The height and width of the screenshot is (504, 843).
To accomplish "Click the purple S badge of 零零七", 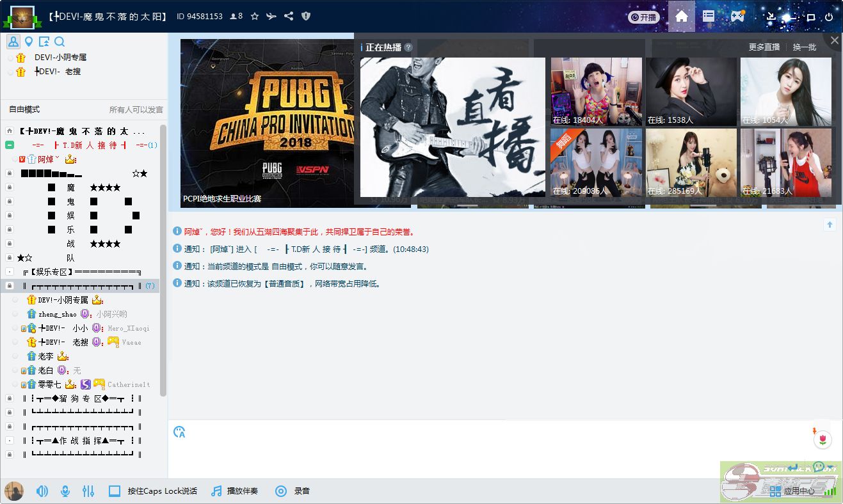I will click(x=85, y=384).
